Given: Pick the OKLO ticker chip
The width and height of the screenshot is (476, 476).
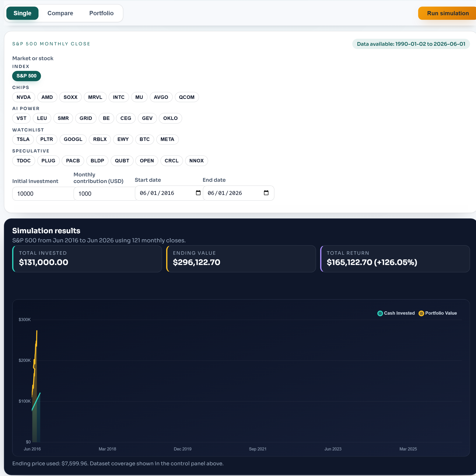Looking at the screenshot, I should (x=170, y=118).
